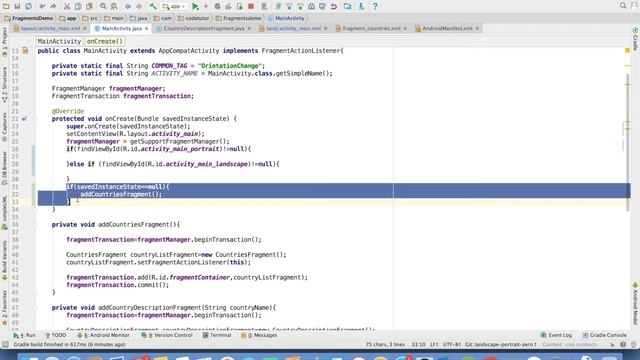Change the UTF-8 file encoding in status bar

coord(452,344)
